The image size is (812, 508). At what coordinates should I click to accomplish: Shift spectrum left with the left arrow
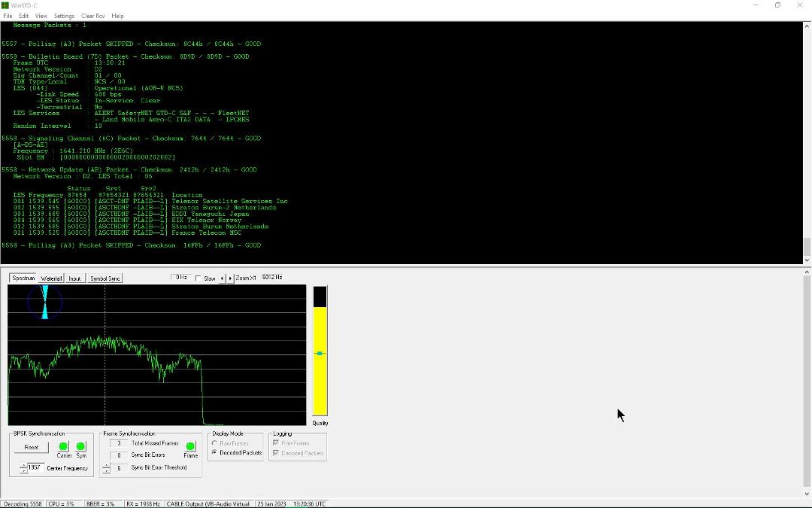pos(222,278)
